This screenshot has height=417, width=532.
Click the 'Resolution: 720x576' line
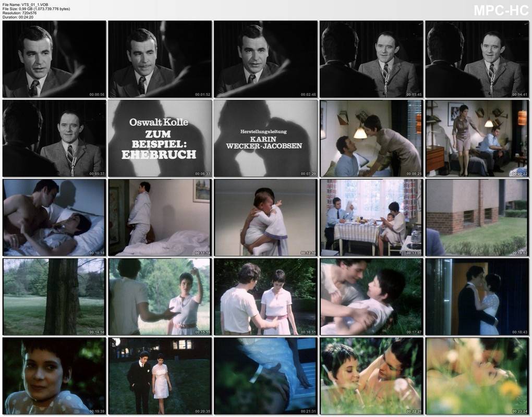coord(19,13)
